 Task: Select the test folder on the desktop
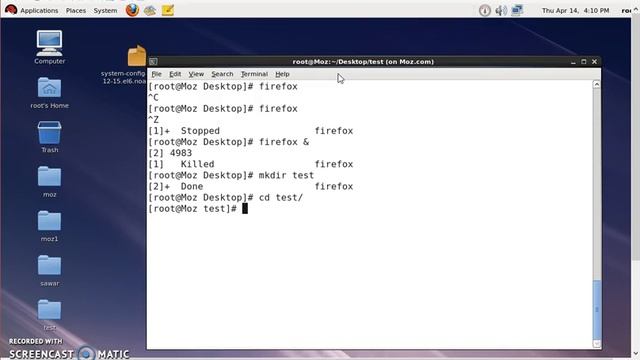click(49, 315)
